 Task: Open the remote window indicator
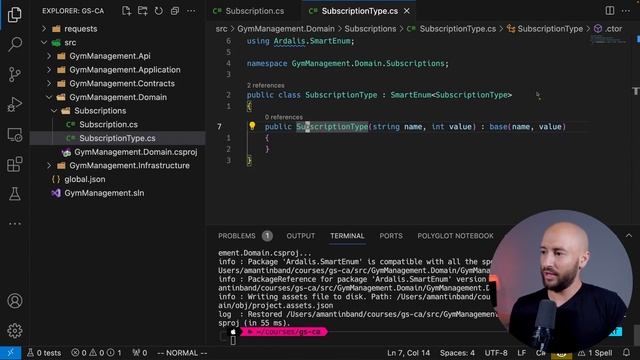pos(11,353)
